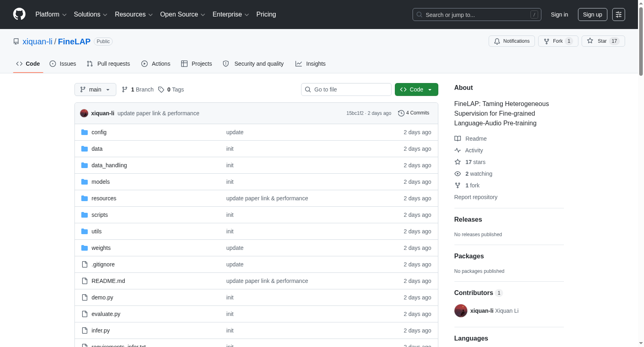Click the magnifier icon in Go to file
The image size is (644, 347).
(308, 89)
